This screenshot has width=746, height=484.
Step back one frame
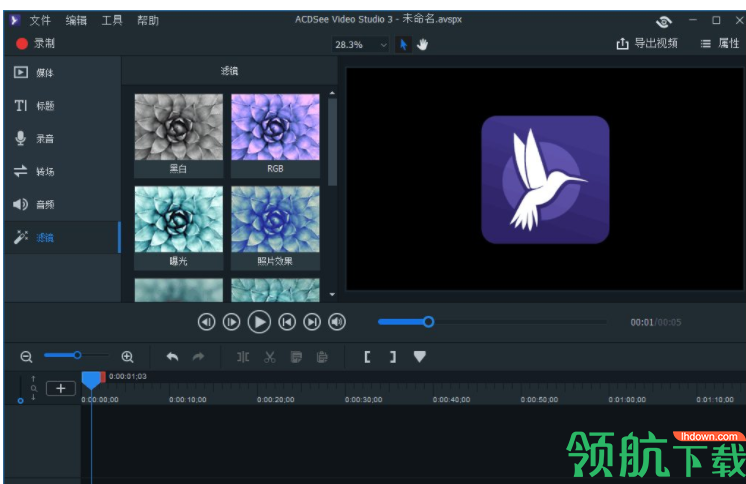[206, 322]
